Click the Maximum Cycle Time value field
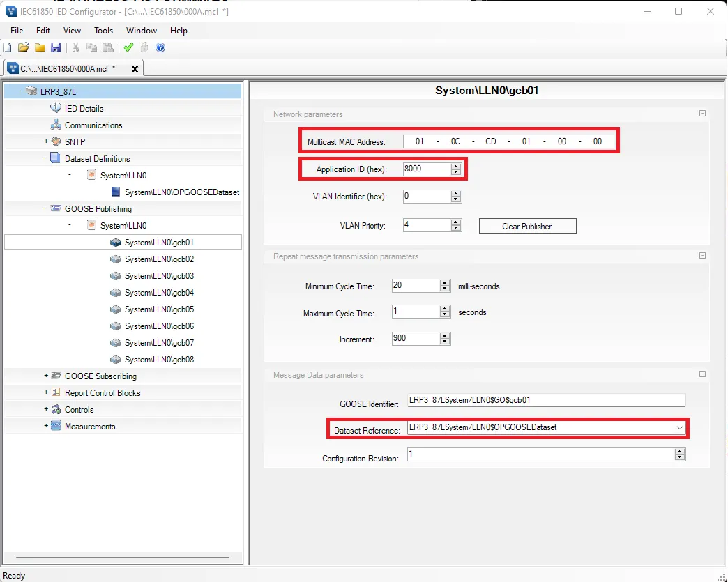 click(x=416, y=312)
